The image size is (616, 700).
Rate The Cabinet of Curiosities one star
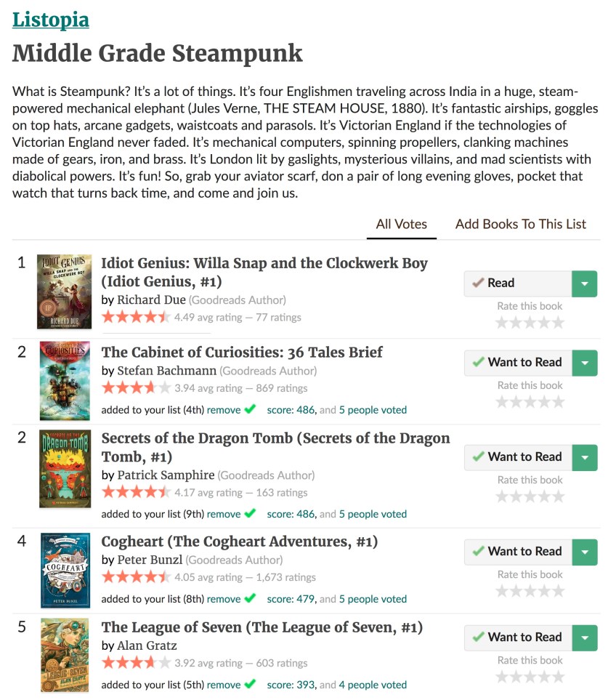(502, 401)
